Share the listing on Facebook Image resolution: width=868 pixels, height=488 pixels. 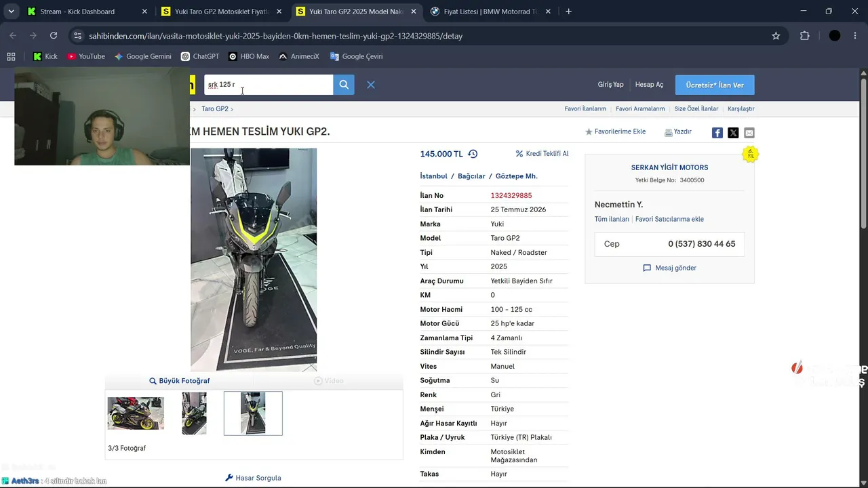(717, 133)
